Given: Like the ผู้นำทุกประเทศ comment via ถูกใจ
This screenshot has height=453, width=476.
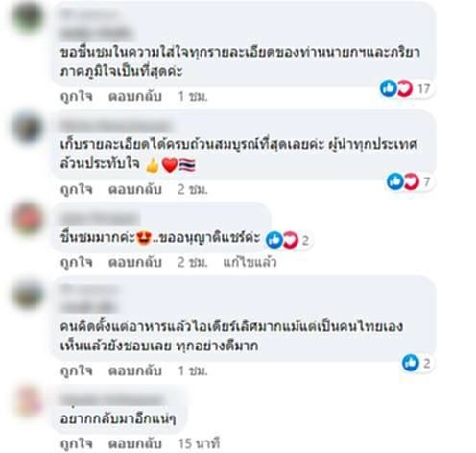Looking at the screenshot, I should [77, 189].
